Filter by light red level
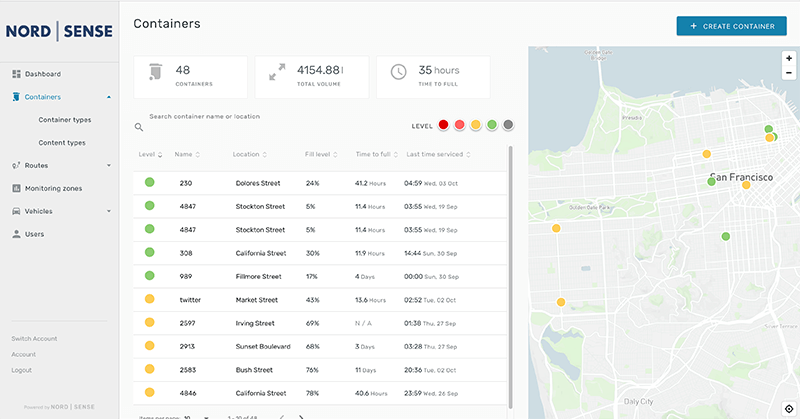The image size is (800, 419). coord(460,125)
